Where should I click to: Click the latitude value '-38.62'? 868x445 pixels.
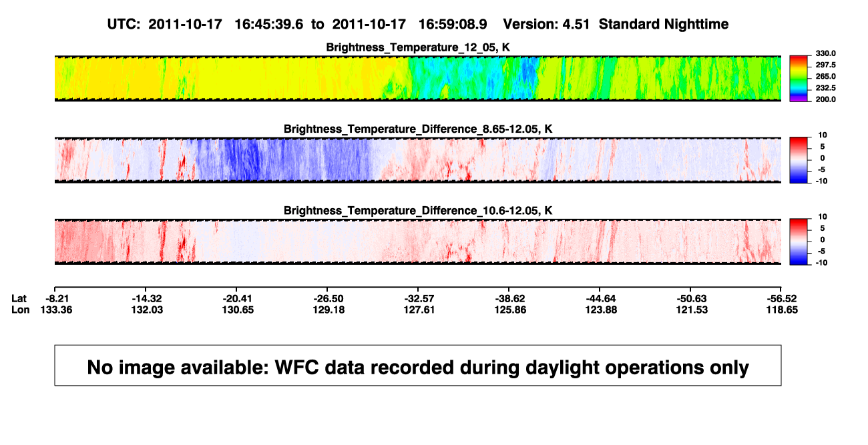(511, 298)
